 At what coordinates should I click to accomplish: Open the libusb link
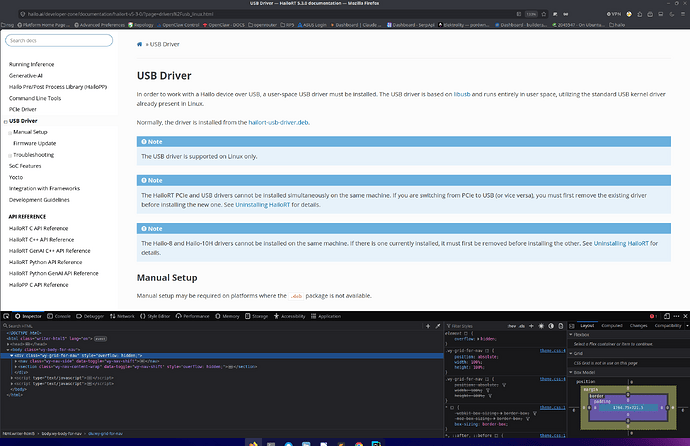tap(462, 94)
